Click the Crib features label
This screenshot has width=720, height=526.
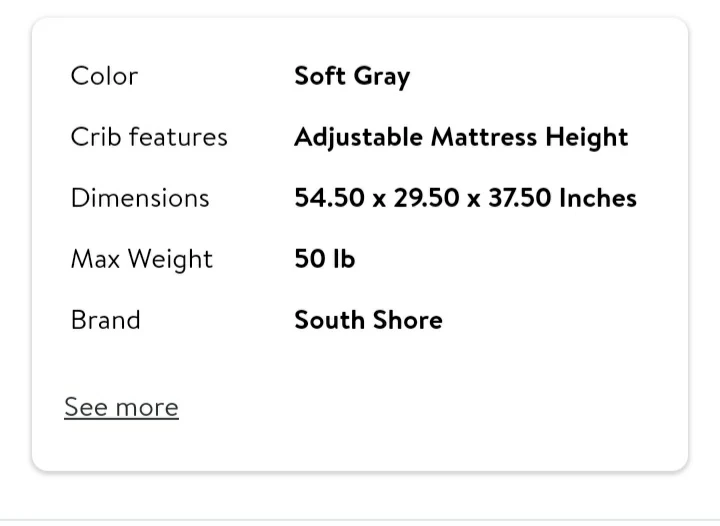point(149,137)
